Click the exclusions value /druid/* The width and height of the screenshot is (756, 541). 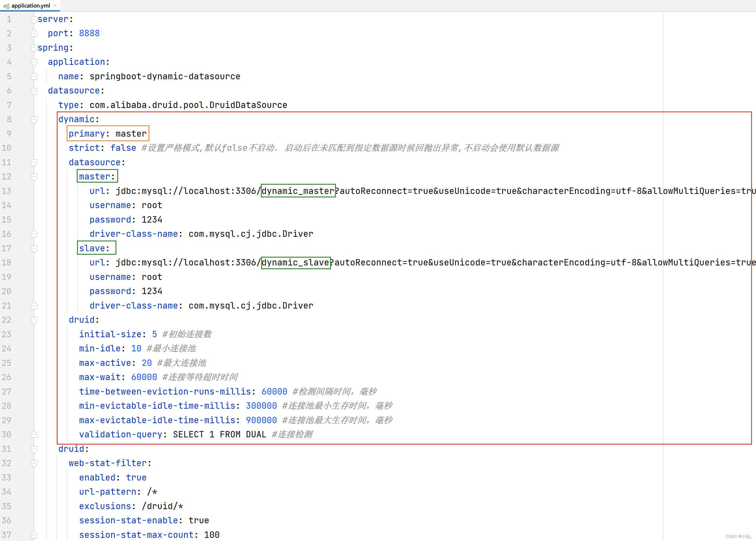(162, 506)
